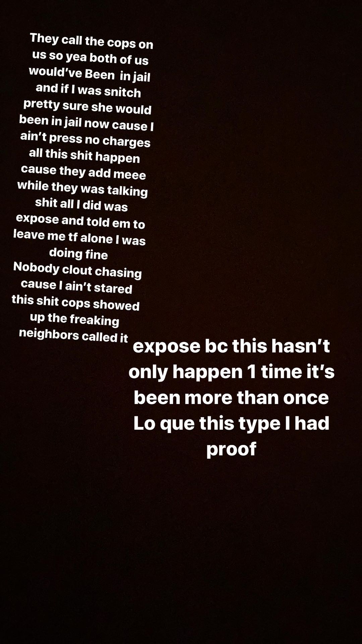Tap the line "and if I was snitch"
362x644 pixels.
(88, 90)
